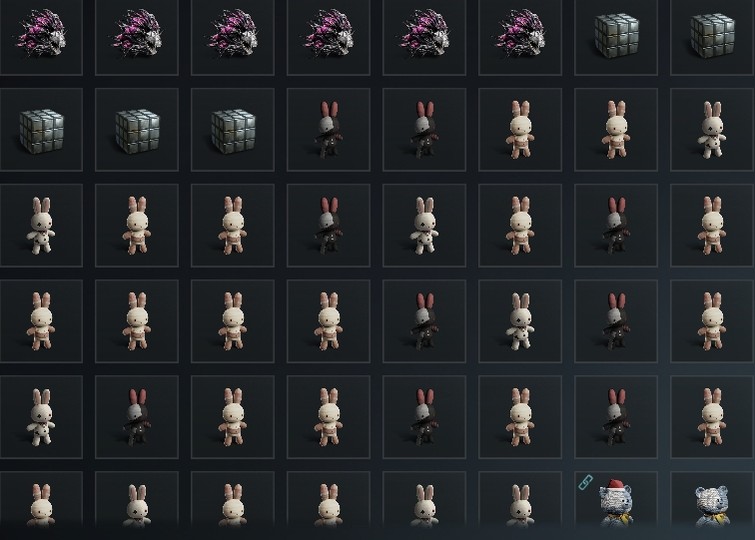
Task: Pick the first black bunny in the second row
Action: (328, 130)
